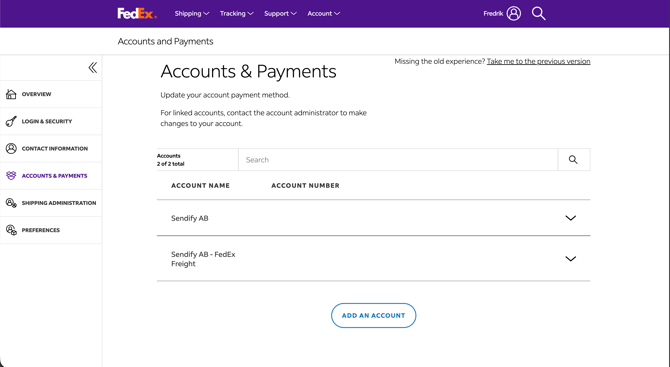Screen dimensions: 670x367
Task: Collapse the sidebar with double chevron icon
Action: [x=92, y=68]
